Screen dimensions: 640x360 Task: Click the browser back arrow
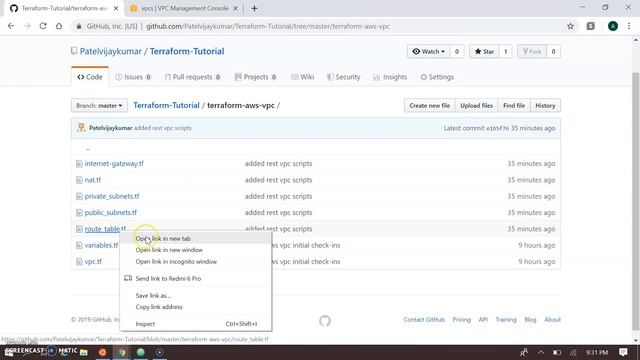point(11,26)
